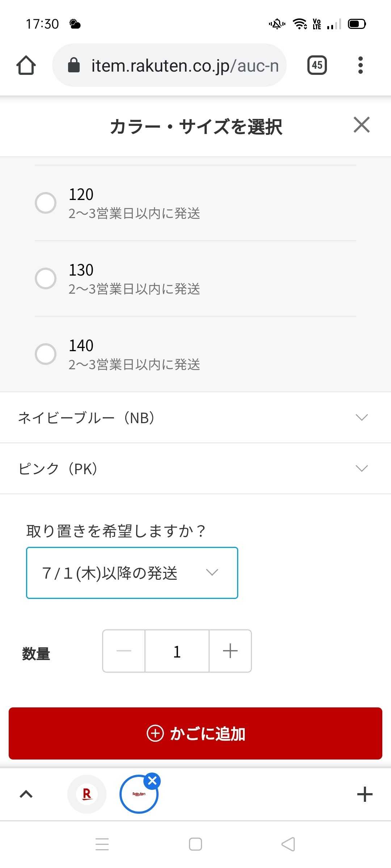The height and width of the screenshot is (868, 391).
Task: Expand the ピンク (PK) color section
Action: point(195,468)
